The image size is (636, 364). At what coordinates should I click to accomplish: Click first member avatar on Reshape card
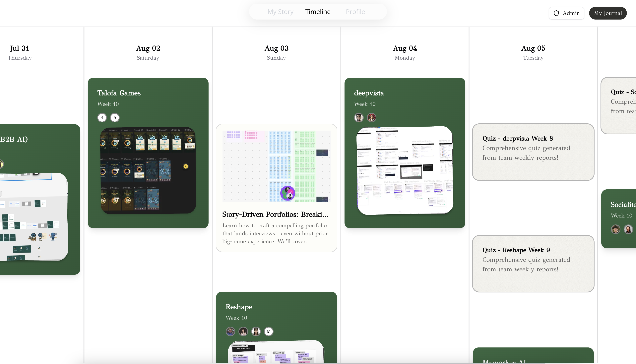point(230,332)
